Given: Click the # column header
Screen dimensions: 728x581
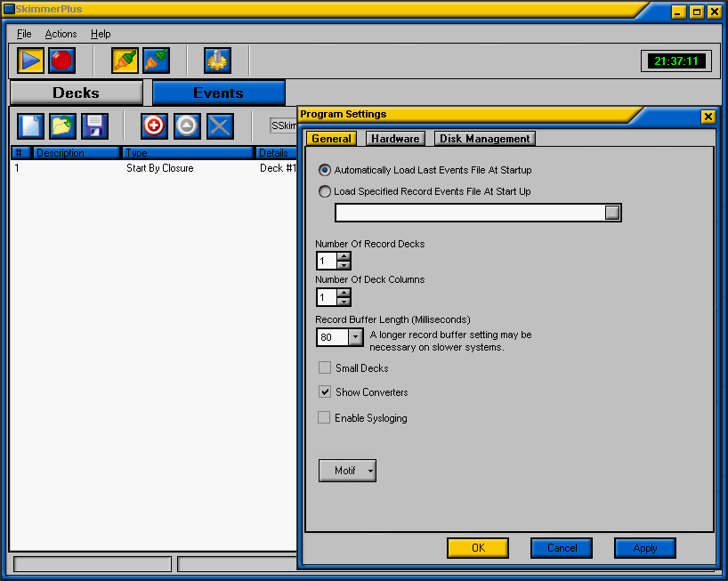Looking at the screenshot, I should 20,153.
